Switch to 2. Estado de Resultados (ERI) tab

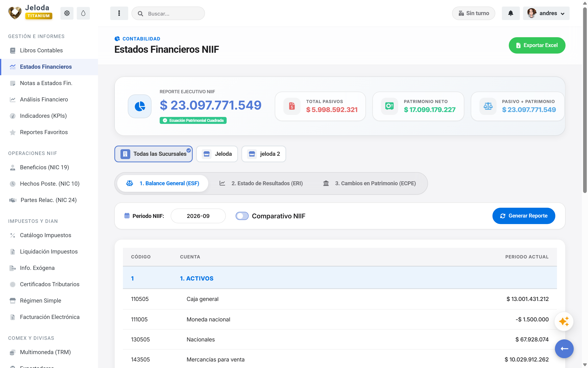coord(261,183)
